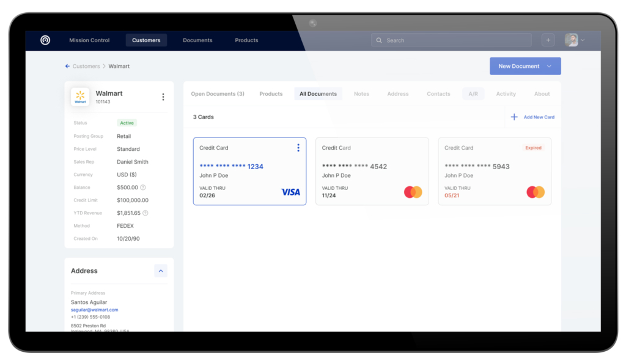Open the Activity tab

pos(506,93)
